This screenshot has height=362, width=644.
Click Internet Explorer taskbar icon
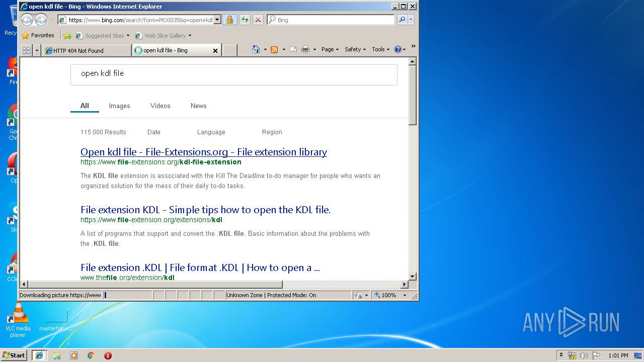pyautogui.click(x=39, y=355)
